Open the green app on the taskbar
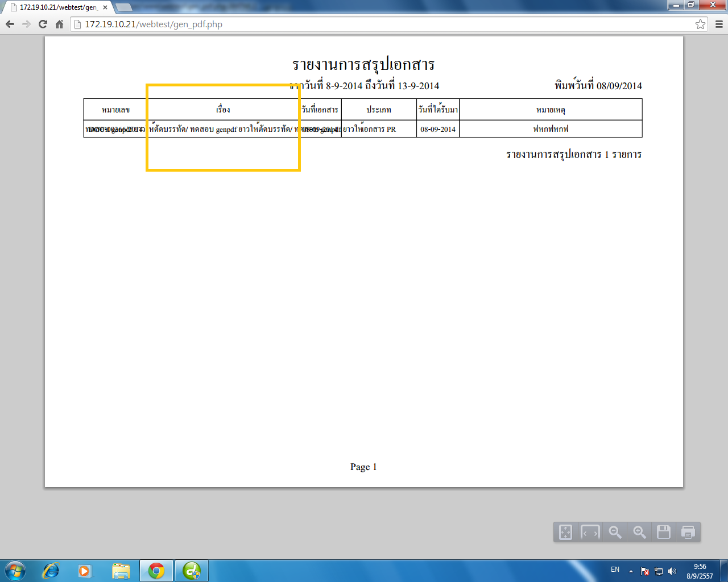Screen dimensions: 728x582 (192, 571)
